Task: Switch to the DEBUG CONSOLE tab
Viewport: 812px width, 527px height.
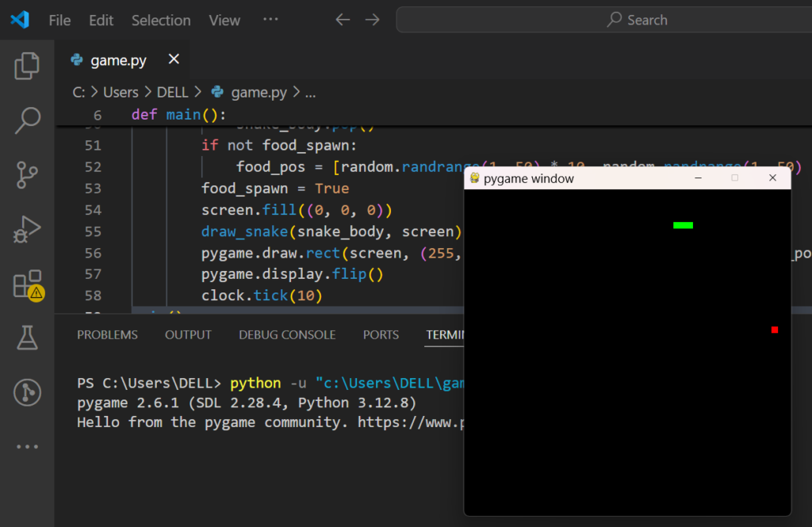Action: 287,335
